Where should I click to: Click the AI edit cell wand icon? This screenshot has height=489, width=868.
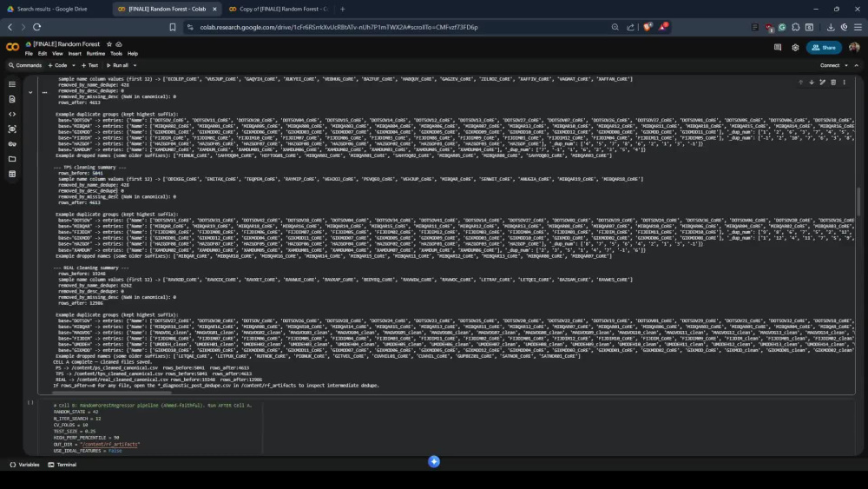point(823,83)
